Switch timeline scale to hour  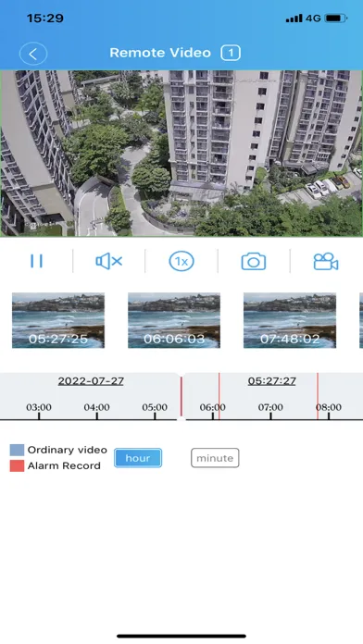(x=138, y=458)
